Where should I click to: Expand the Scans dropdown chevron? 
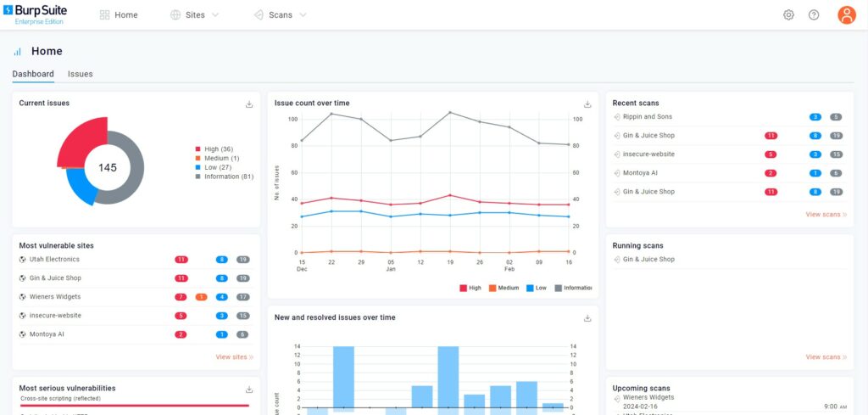303,15
